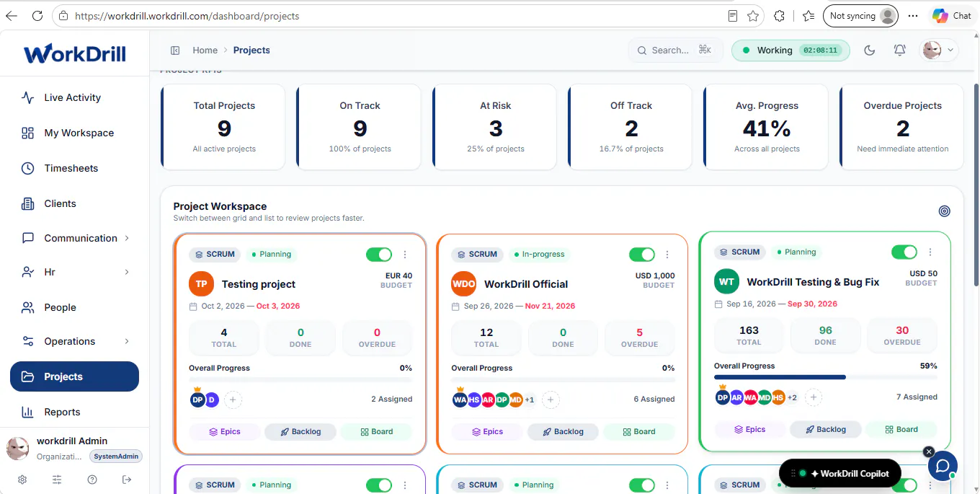Open Clients in sidebar
This screenshot has width=980, height=494.
tap(75, 203)
